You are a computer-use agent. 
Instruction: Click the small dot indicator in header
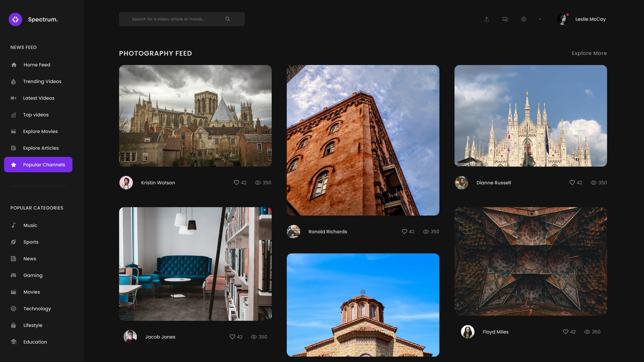[540, 19]
